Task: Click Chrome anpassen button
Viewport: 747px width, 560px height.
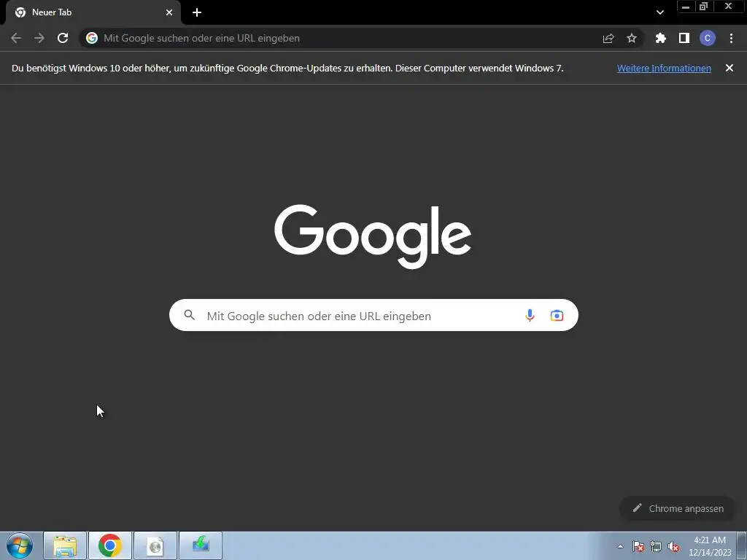Action: click(x=678, y=508)
